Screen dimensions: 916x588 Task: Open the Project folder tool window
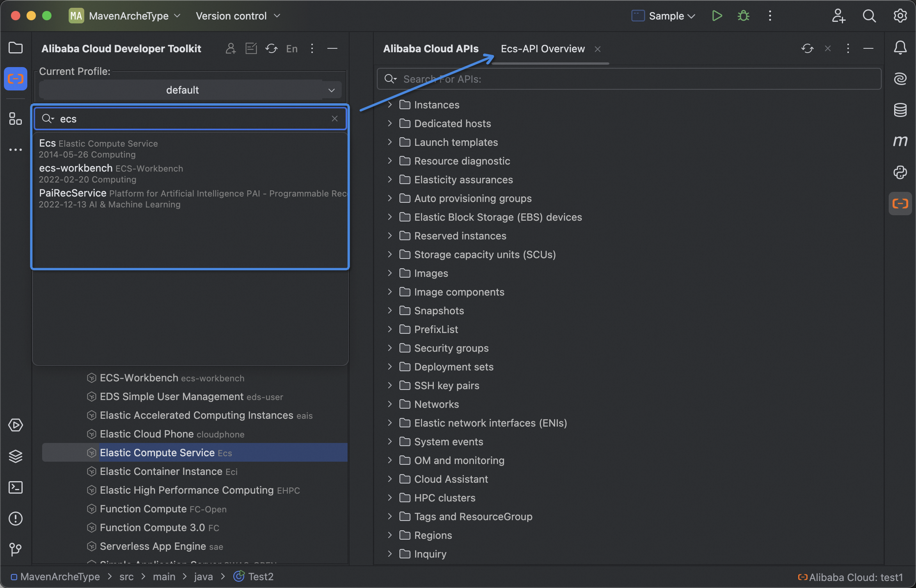[16, 48]
